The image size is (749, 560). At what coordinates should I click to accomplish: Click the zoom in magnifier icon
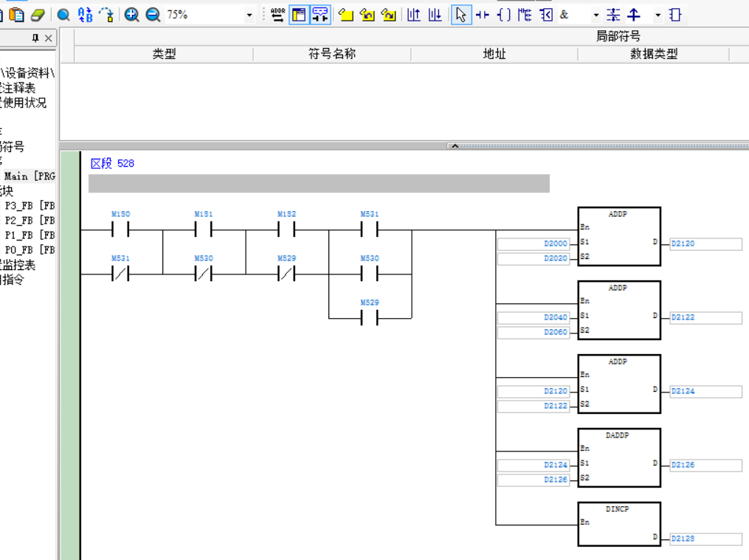click(x=131, y=15)
